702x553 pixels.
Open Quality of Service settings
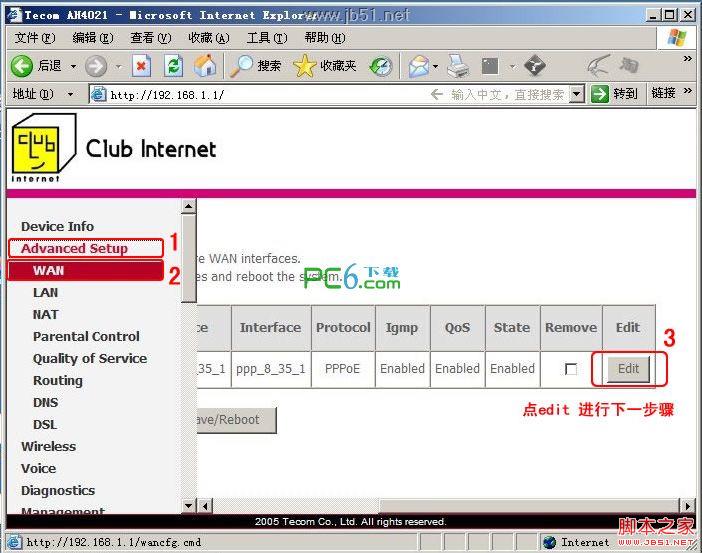(90, 358)
